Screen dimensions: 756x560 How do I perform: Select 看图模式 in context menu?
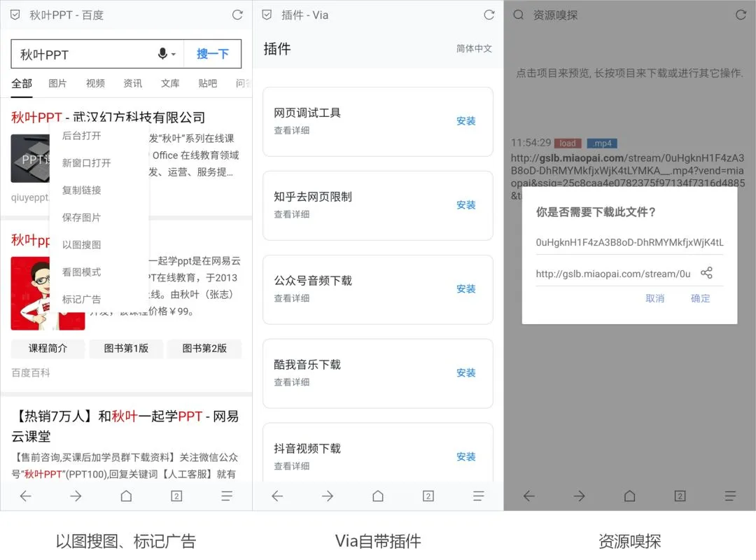(81, 272)
